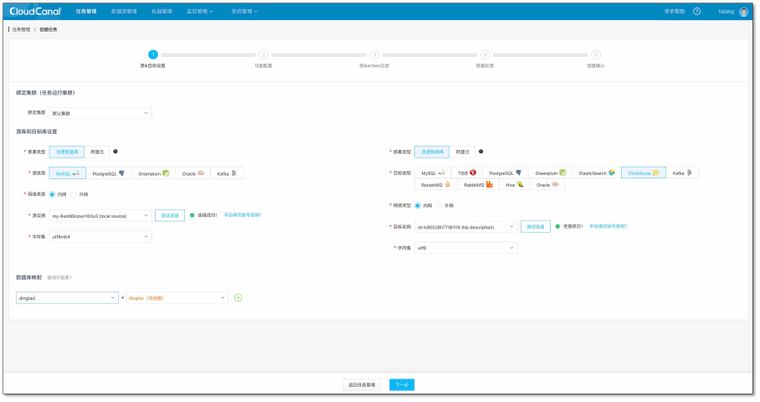Open the 绑定集群 cluster dropdown
760x402 pixels.
coord(100,113)
